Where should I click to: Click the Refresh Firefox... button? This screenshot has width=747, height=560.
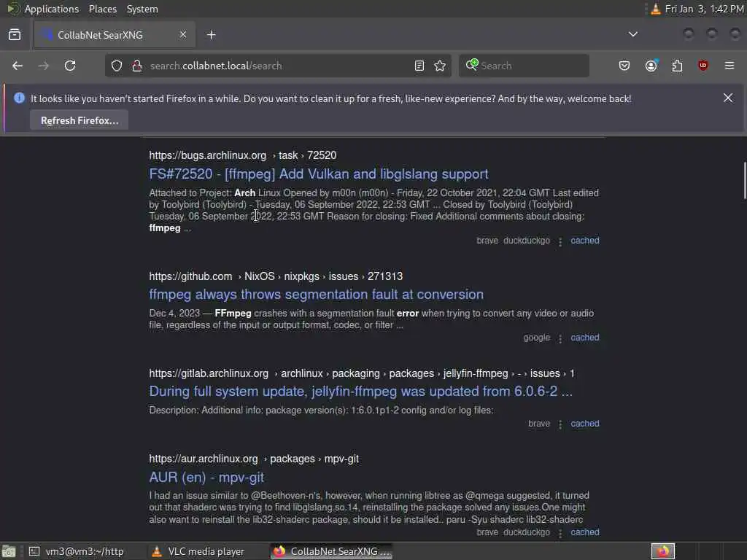[x=79, y=120]
